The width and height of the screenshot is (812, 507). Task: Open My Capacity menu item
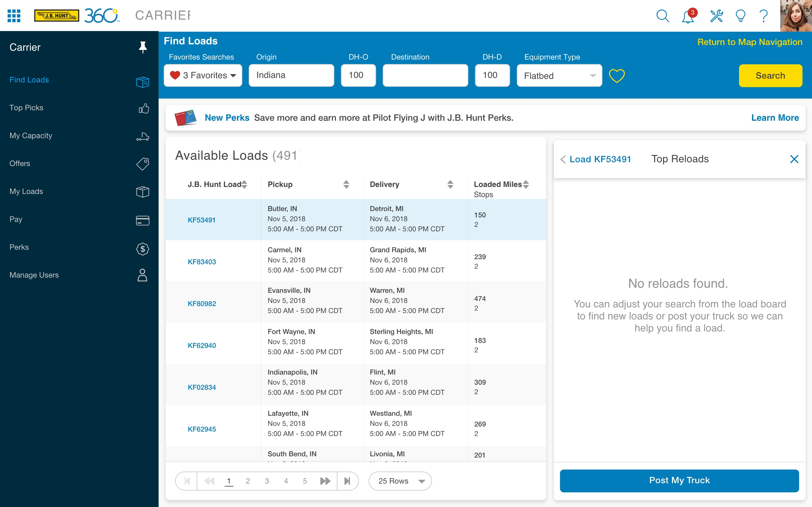click(30, 136)
